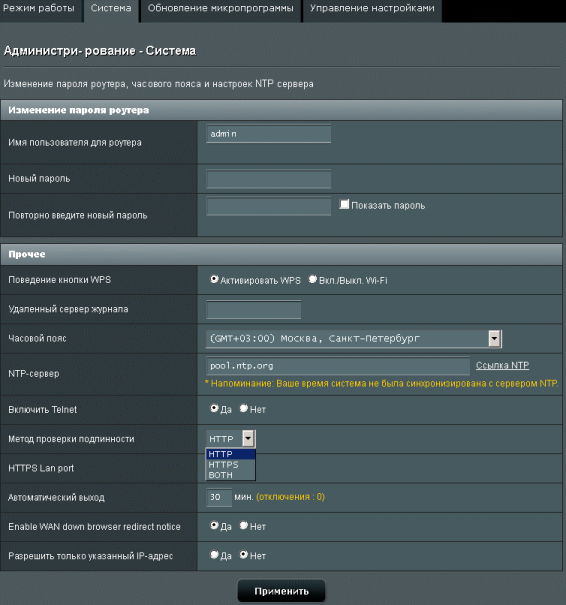Select the Система tab
The width and height of the screenshot is (566, 605).
click(x=111, y=9)
